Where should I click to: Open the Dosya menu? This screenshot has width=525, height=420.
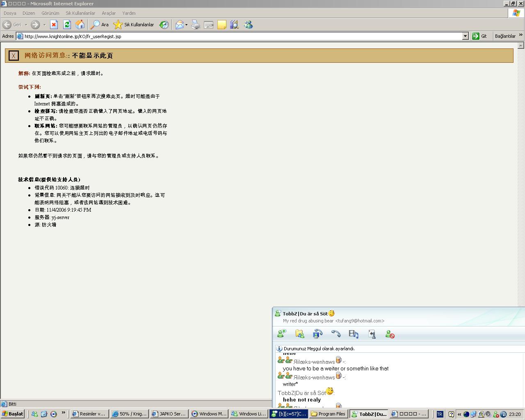pos(10,13)
